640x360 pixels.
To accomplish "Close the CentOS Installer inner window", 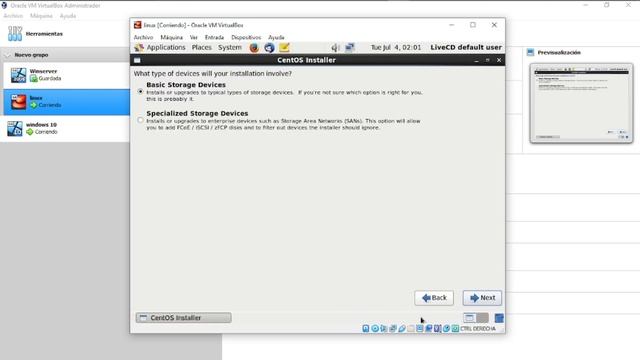I will coord(499,60).
